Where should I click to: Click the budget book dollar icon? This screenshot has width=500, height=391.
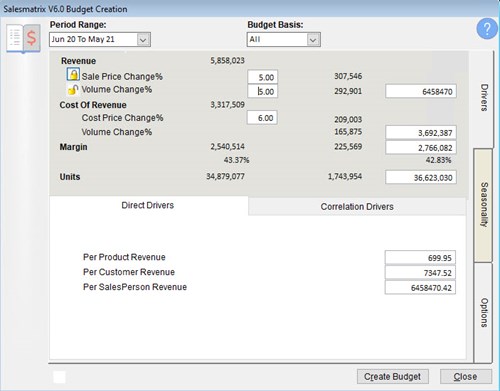[x=24, y=38]
